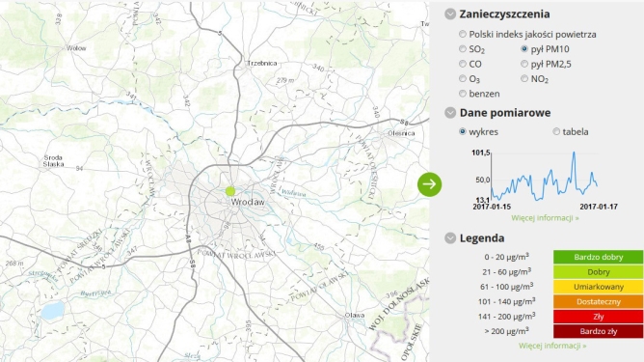Collapse the Legenda section
Screen dimensions: 644x362
pyautogui.click(x=450, y=238)
